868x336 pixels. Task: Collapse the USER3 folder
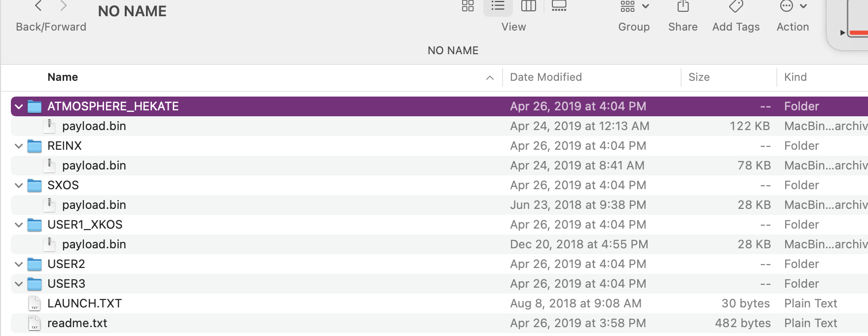19,284
